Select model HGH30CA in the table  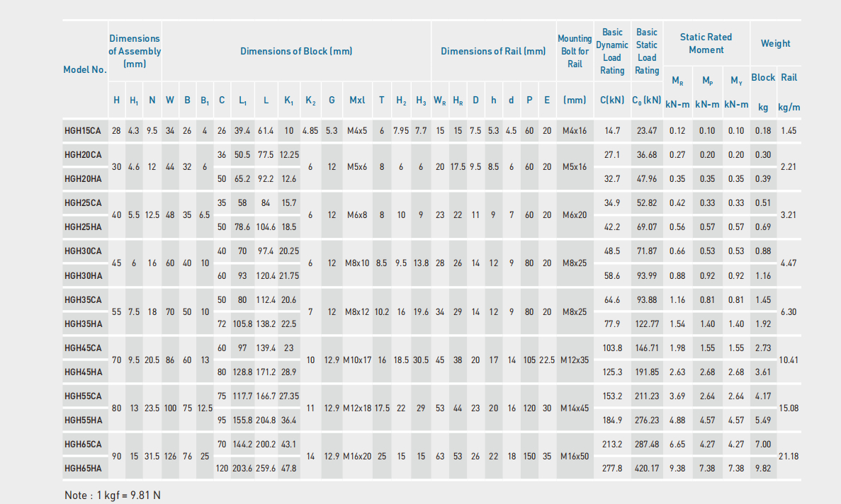pos(83,251)
